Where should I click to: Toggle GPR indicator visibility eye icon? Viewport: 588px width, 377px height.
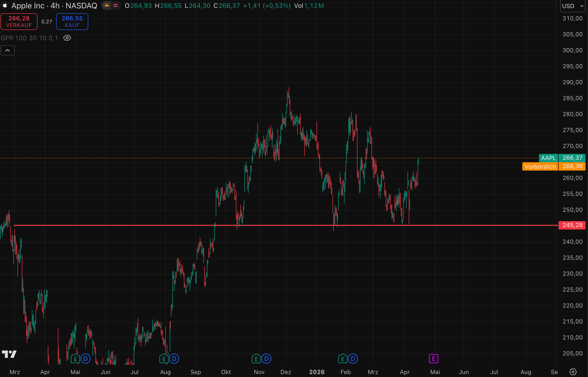point(67,38)
